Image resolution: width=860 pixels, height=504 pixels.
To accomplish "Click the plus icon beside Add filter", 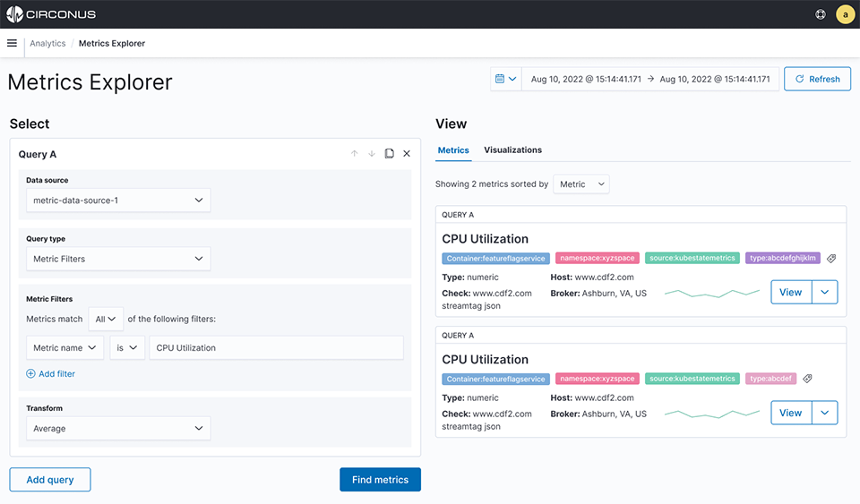I will (x=30, y=374).
